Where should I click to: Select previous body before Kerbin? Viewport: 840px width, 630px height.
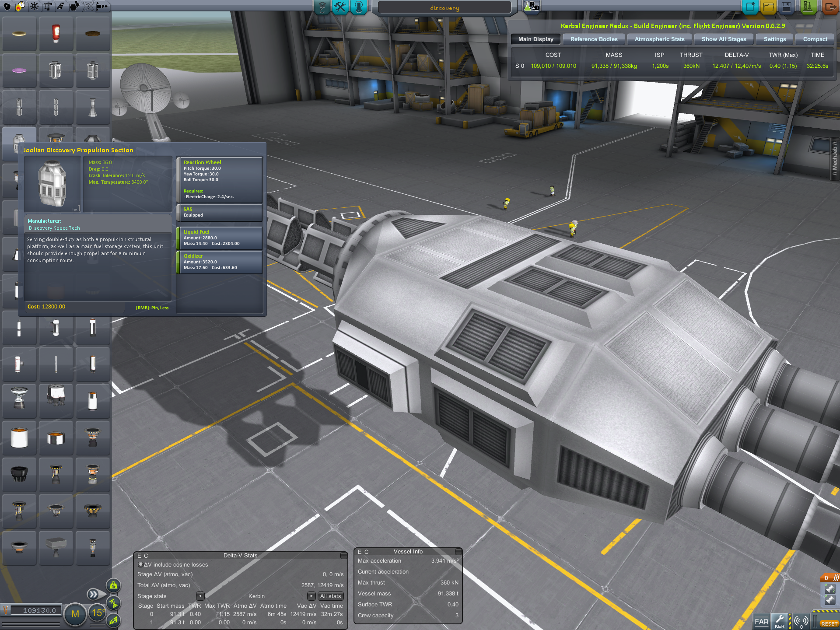coord(200,596)
